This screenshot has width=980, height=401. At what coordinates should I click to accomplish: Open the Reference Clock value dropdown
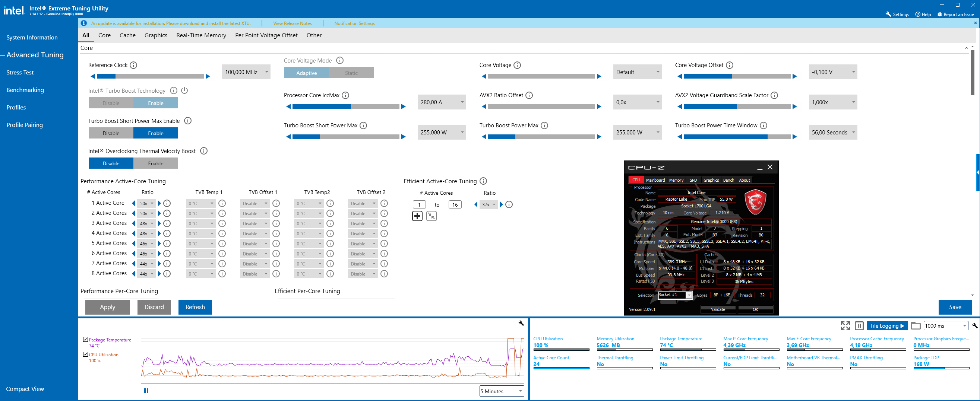click(246, 72)
